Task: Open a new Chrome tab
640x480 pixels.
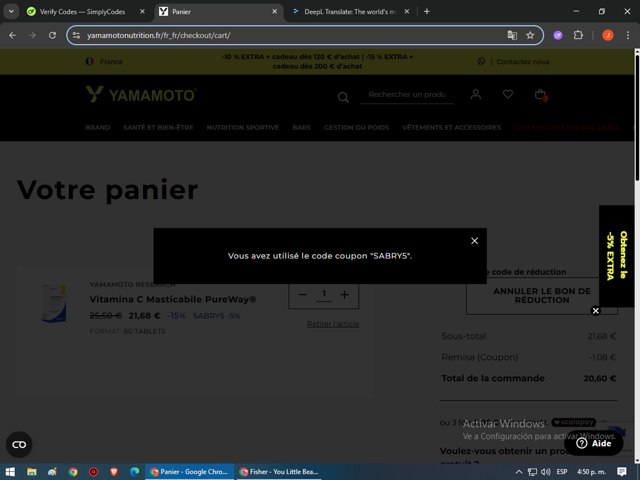Action: point(427,12)
